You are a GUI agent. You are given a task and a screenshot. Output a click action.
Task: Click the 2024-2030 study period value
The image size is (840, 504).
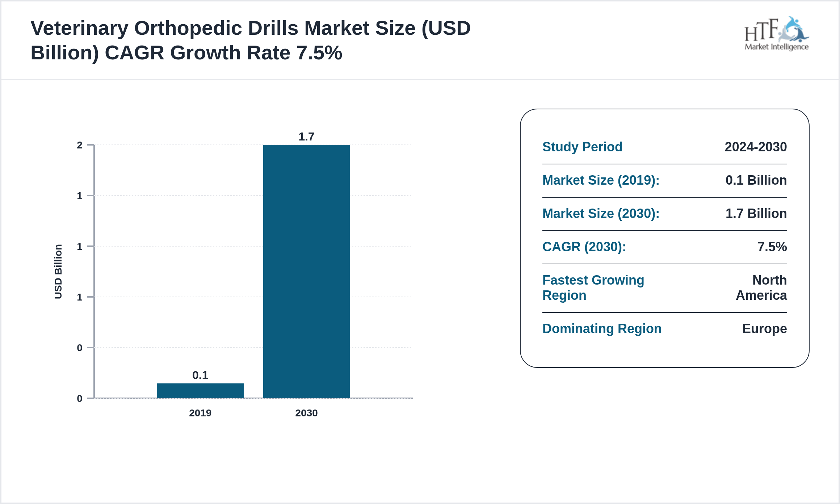756,147
